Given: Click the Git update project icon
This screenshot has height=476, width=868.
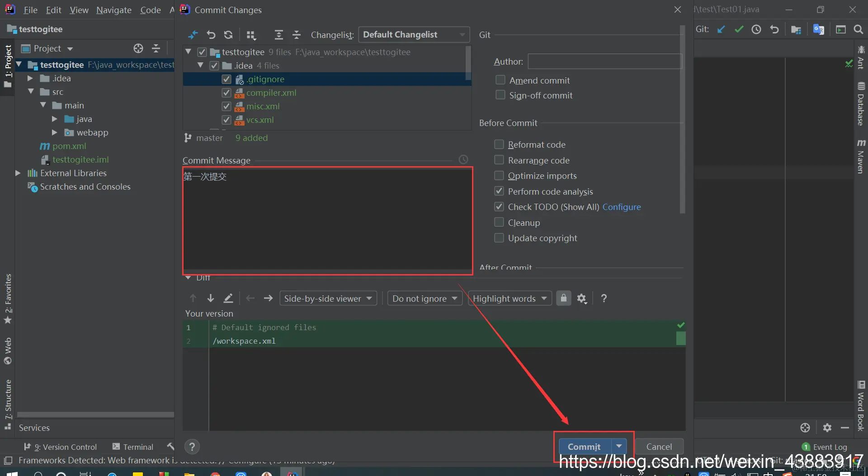Looking at the screenshot, I should click(722, 29).
